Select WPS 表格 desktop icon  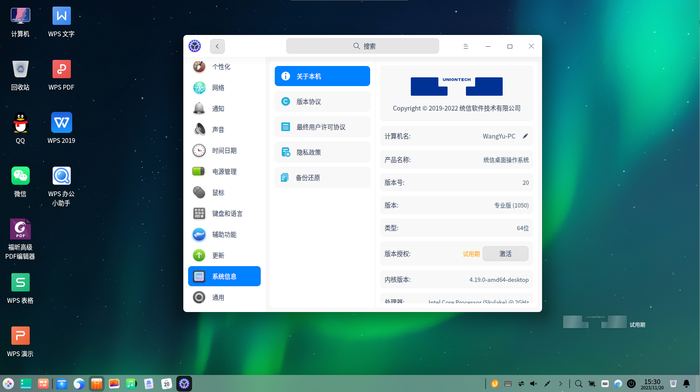click(20, 289)
